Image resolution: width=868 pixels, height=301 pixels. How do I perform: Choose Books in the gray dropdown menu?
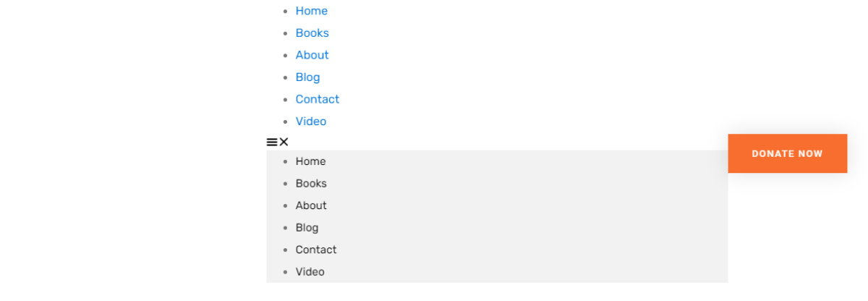coord(311,184)
